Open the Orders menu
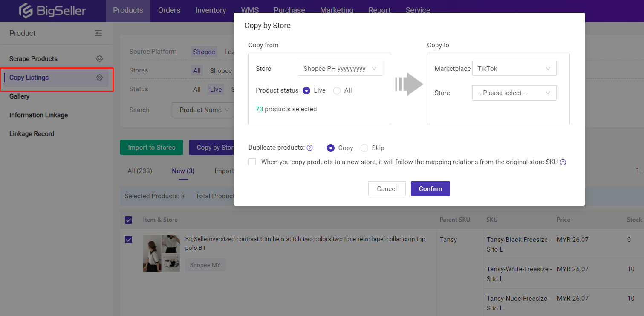The width and height of the screenshot is (644, 316). [169, 10]
